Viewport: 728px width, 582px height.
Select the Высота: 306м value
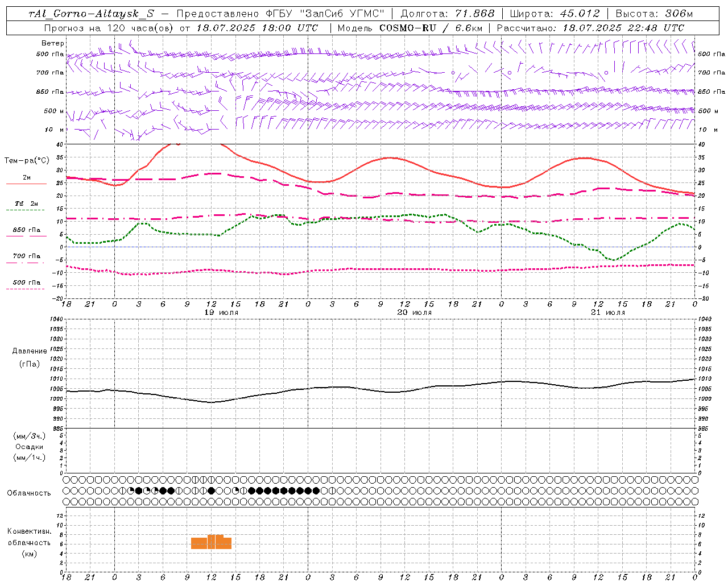(x=654, y=14)
